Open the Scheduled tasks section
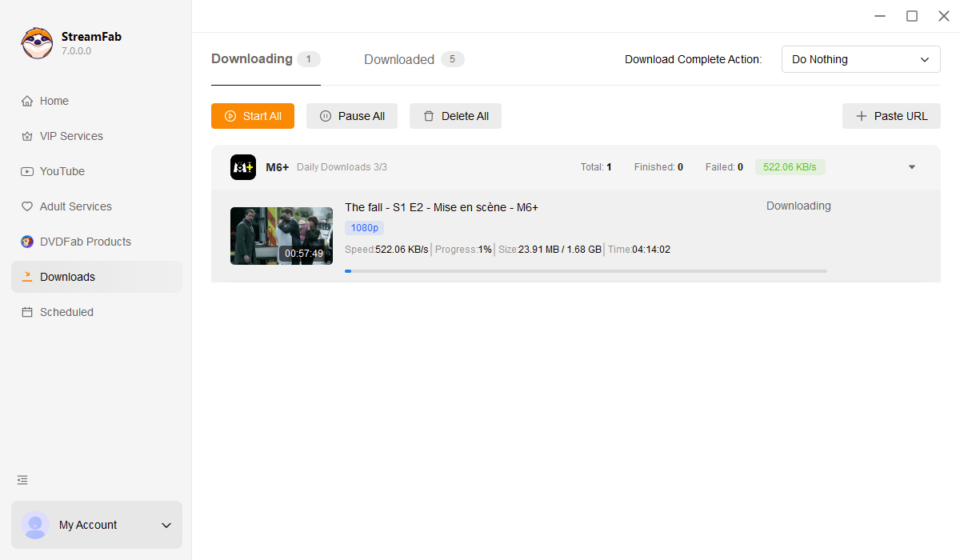The height and width of the screenshot is (560, 960). tap(66, 312)
